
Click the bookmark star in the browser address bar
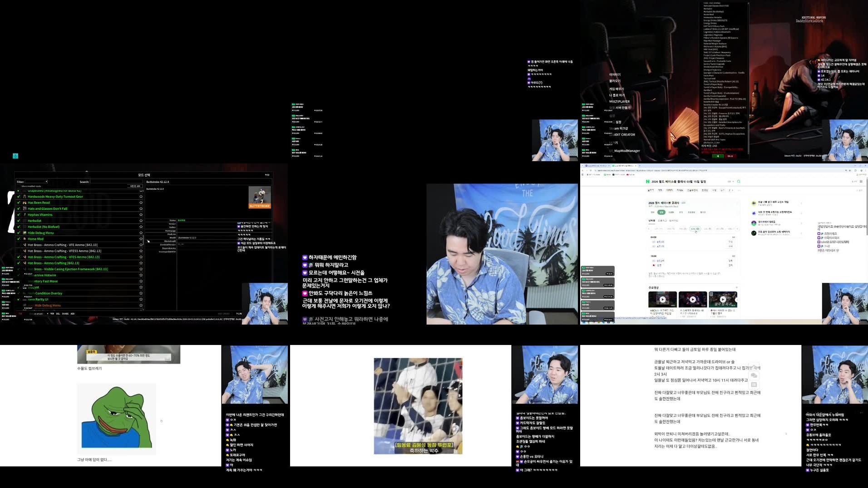click(x=855, y=171)
